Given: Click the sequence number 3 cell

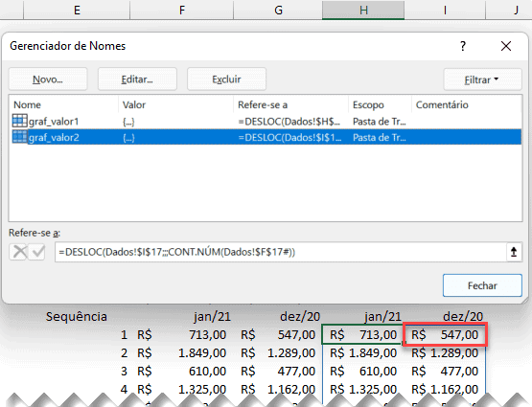Looking at the screenshot, I should 124,371.
